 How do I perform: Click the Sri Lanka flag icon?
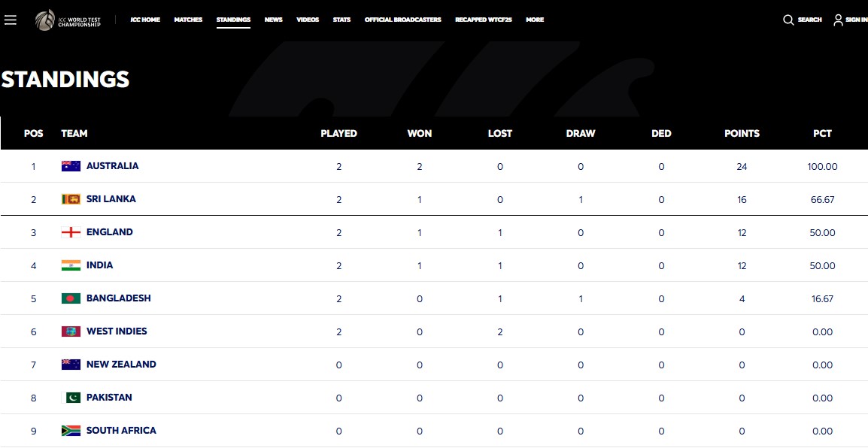pos(71,199)
